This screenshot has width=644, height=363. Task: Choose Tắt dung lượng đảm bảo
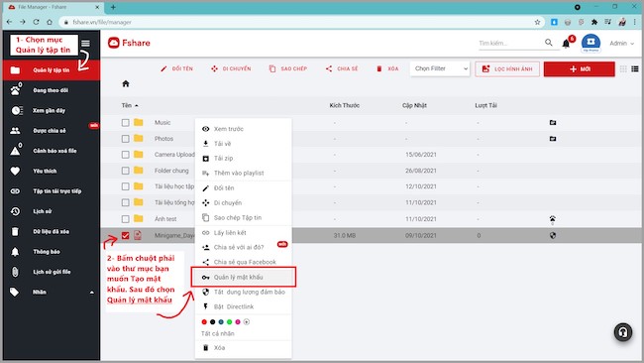(243, 292)
